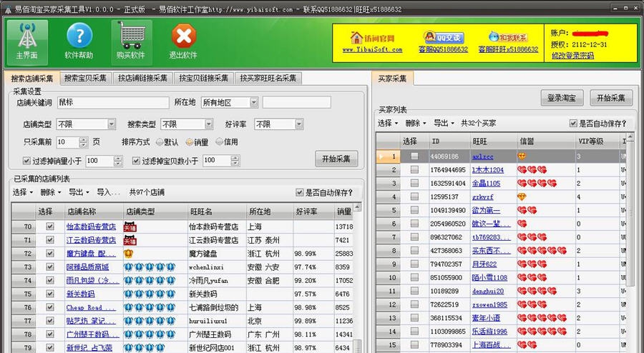The image size is (644, 353).
Task: Click heart reputation icons for 1木木1204
Action: click(x=532, y=170)
